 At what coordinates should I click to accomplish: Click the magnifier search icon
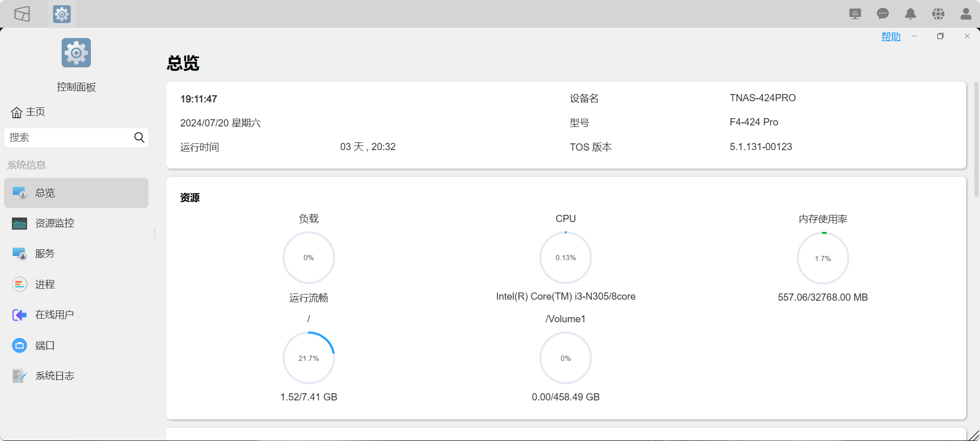click(139, 138)
